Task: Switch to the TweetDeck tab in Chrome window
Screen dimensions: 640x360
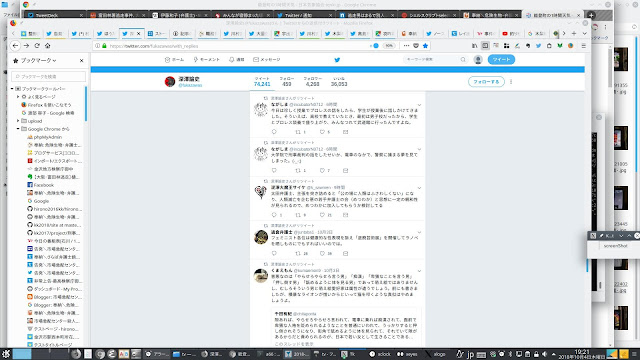Action: [x=55, y=15]
